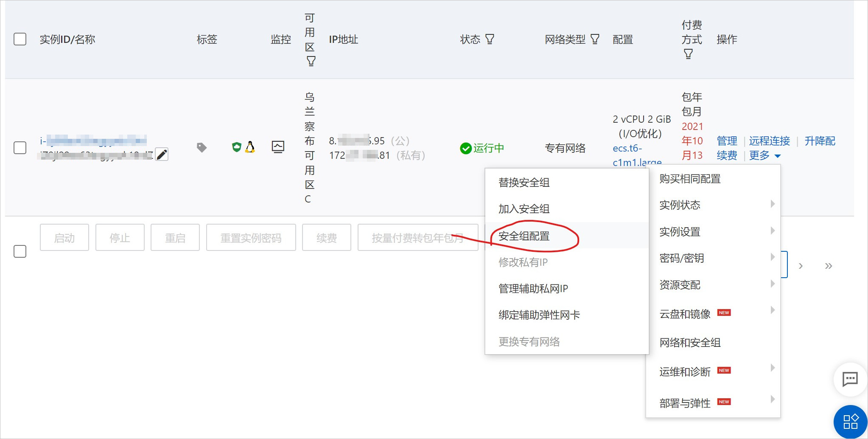Click the 重置实例密码 button

coord(251,237)
